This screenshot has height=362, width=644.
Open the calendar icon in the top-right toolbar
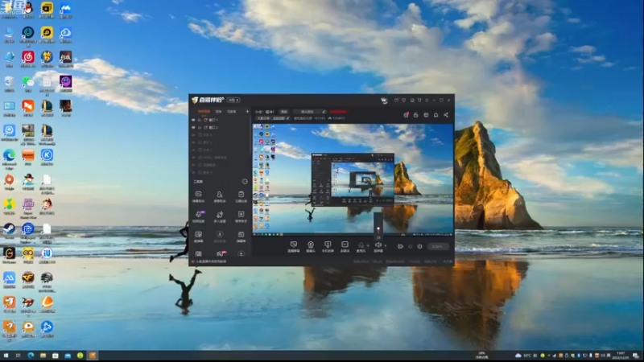426,115
